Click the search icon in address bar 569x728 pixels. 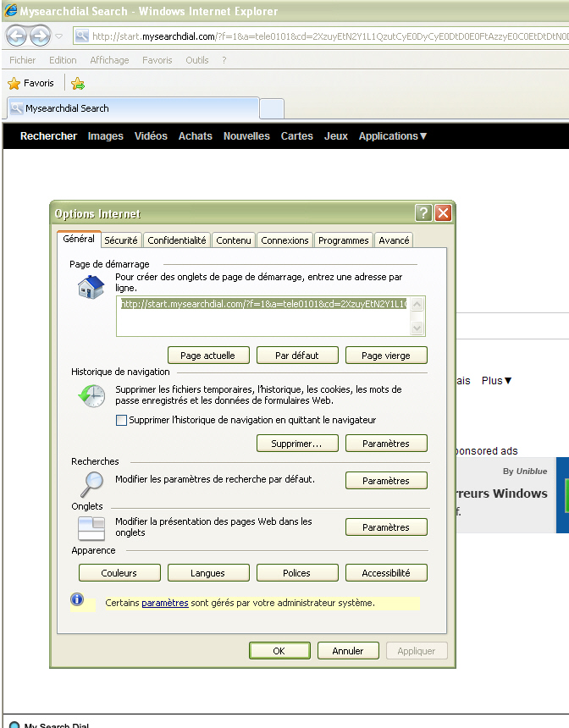pos(82,36)
